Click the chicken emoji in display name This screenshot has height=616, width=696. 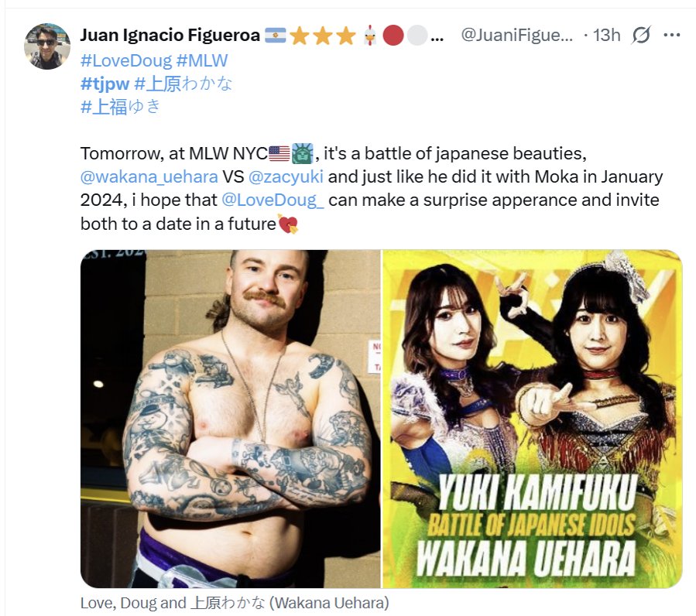click(370, 36)
